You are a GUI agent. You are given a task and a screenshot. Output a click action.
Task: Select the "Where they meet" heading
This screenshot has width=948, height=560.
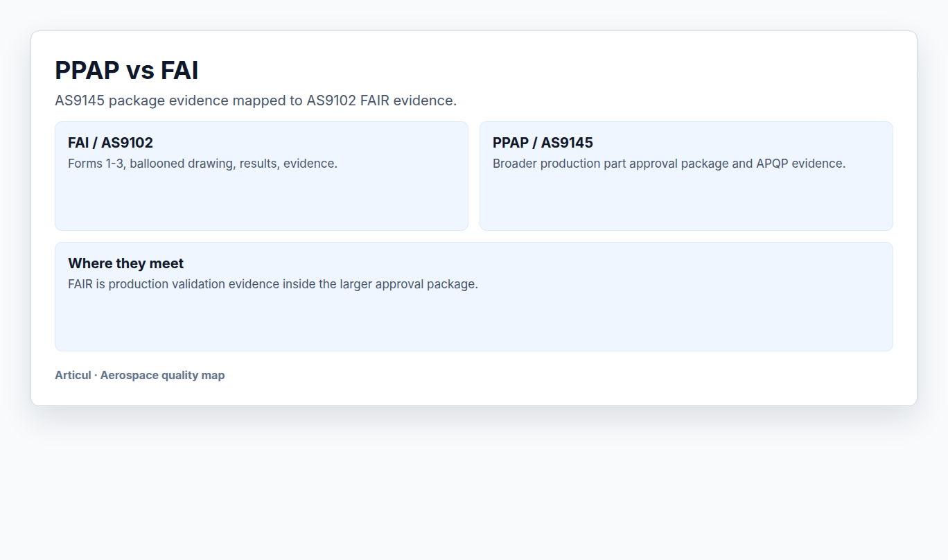point(125,263)
